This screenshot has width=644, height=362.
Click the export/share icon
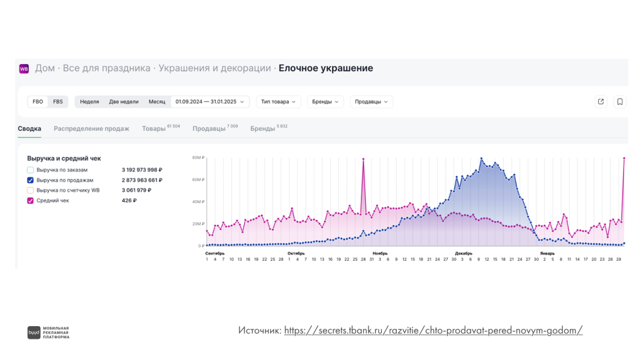tap(601, 101)
